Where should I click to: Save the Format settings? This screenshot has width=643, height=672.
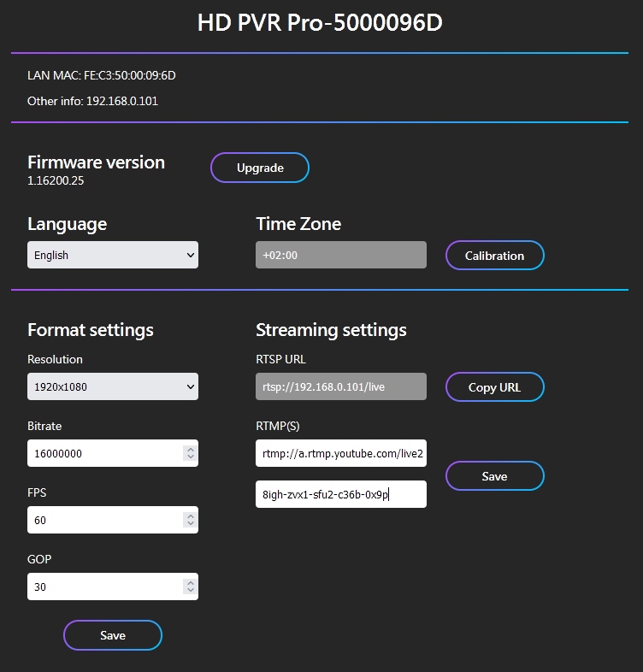point(113,635)
